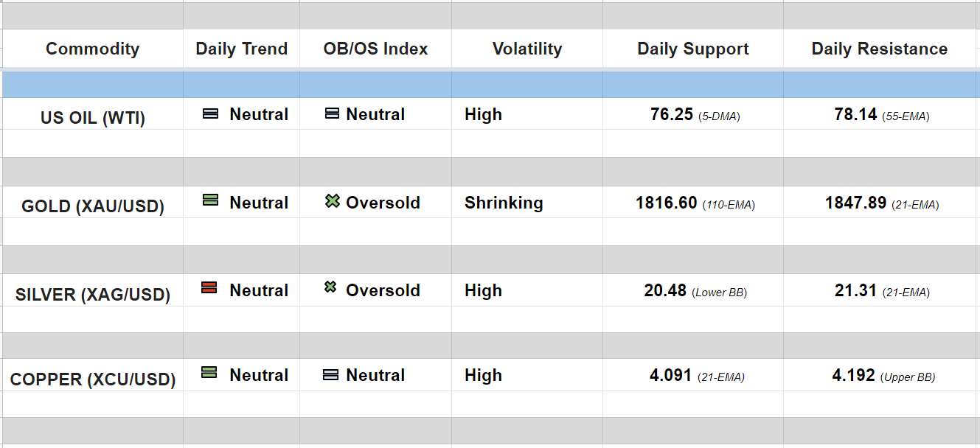This screenshot has height=448, width=980.
Task: Select the GOLD (XAU/USD) cell
Action: coord(92,206)
